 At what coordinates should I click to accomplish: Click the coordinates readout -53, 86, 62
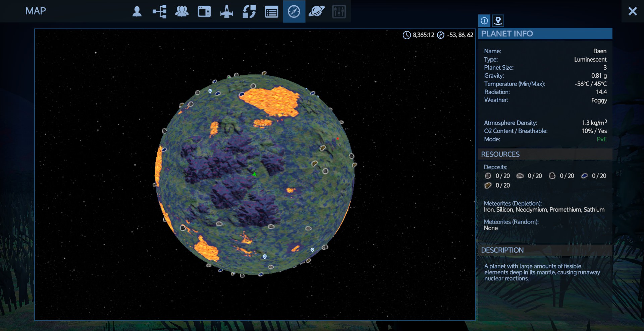460,35
